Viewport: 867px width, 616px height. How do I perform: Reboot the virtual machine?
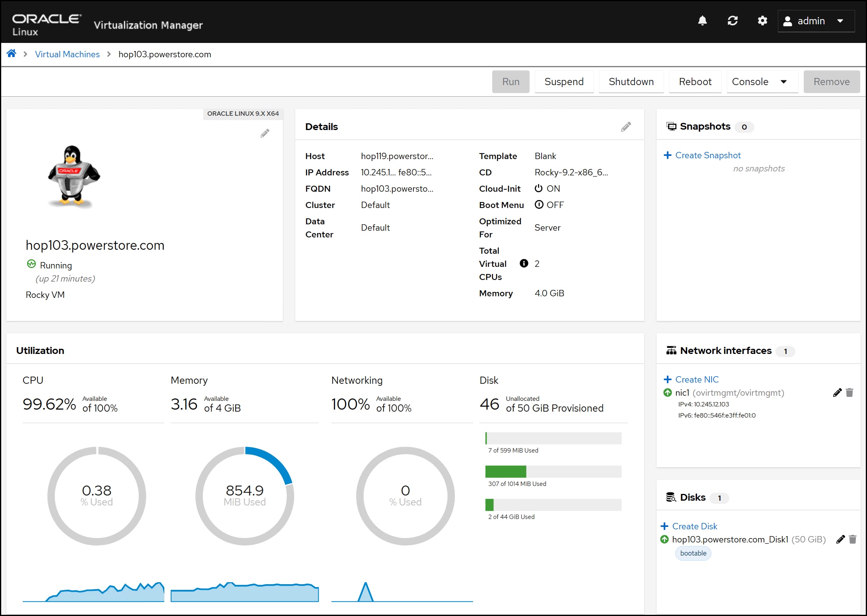click(695, 82)
